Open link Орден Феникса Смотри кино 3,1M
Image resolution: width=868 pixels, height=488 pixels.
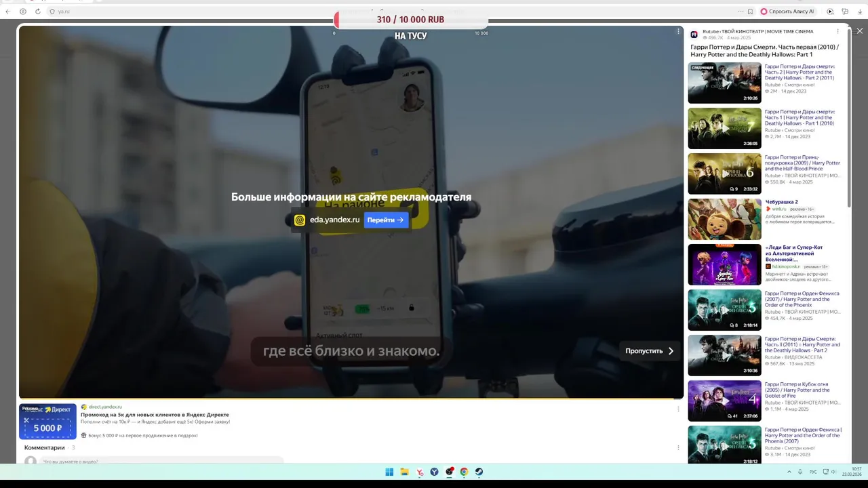pyautogui.click(x=804, y=436)
